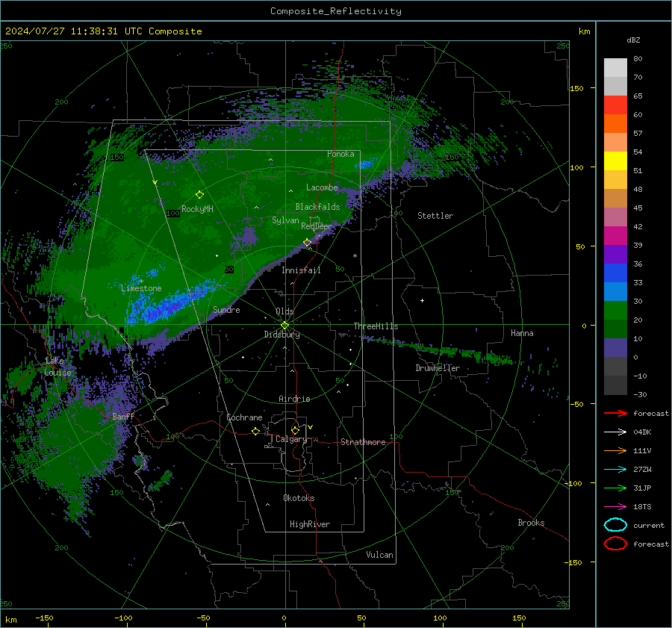
Task: Click the Ponoka label on the map
Action: (340, 154)
